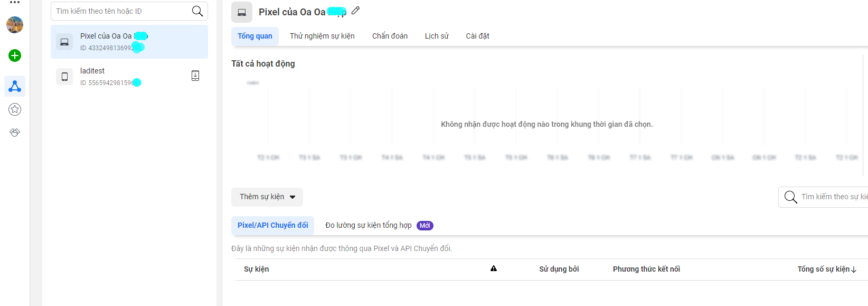
Task: Click the green plus add data source icon
Action: tap(15, 55)
